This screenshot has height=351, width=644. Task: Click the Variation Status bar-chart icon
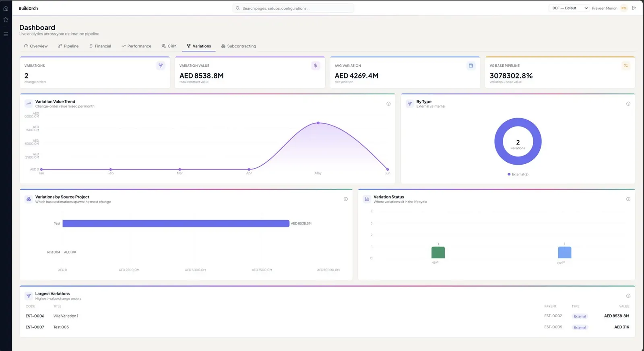coord(367,199)
